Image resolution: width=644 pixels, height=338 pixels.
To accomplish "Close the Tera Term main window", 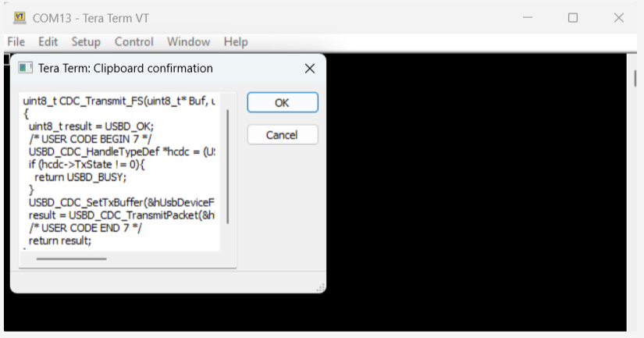I will (x=618, y=18).
